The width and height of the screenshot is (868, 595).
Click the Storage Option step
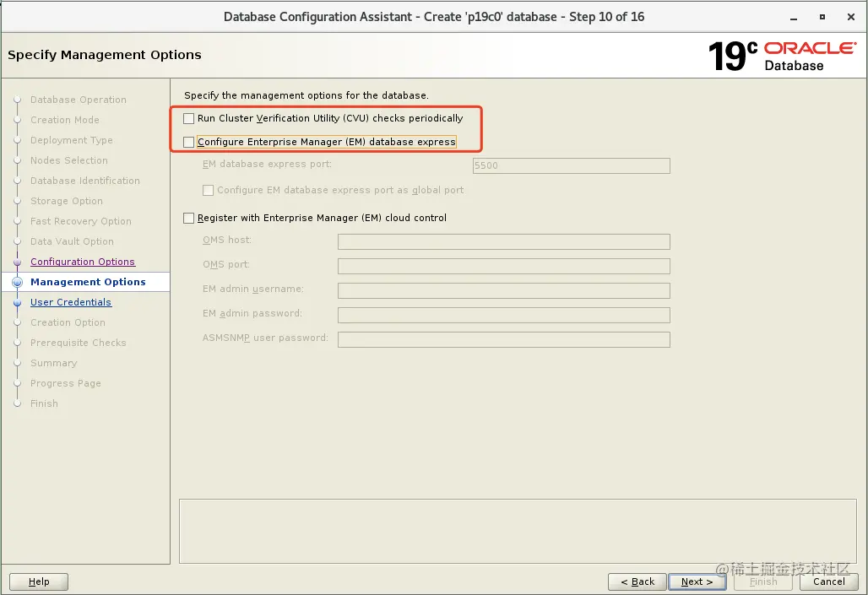pos(67,201)
